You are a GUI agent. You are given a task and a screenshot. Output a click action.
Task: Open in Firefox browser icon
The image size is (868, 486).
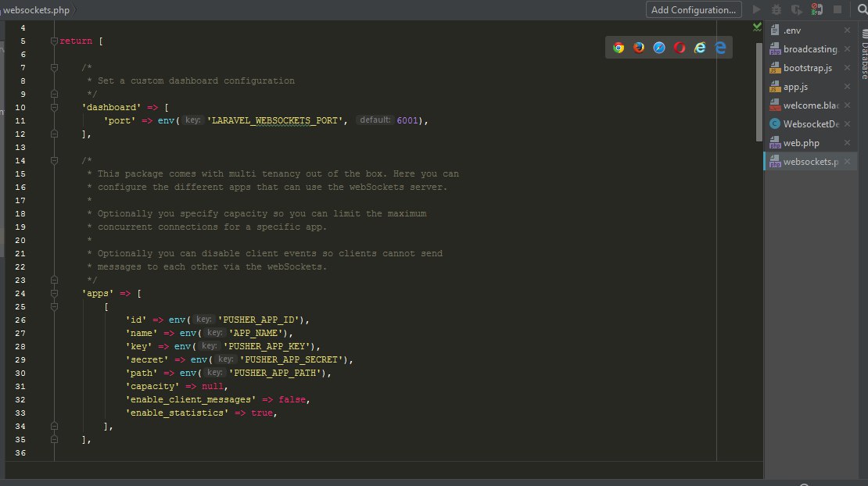pos(639,48)
